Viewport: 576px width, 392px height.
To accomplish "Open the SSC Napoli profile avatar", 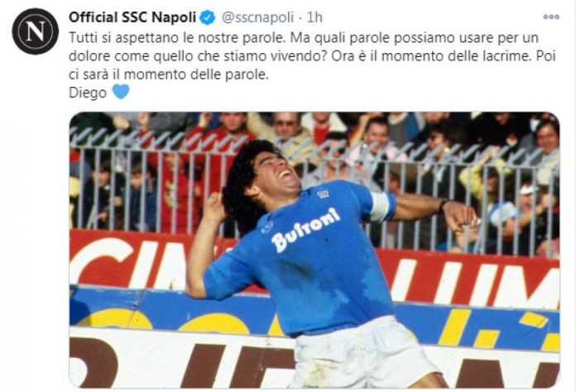I will pyautogui.click(x=36, y=31).
